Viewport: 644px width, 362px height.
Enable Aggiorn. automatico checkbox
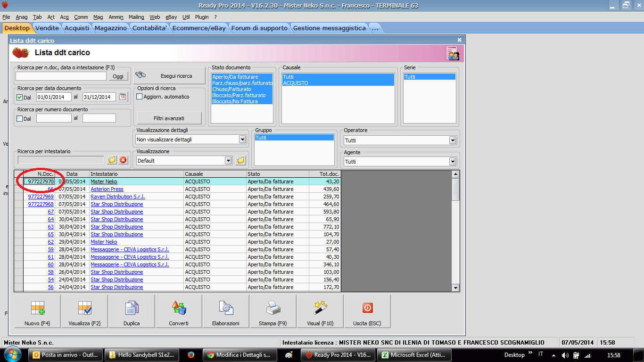[x=139, y=97]
